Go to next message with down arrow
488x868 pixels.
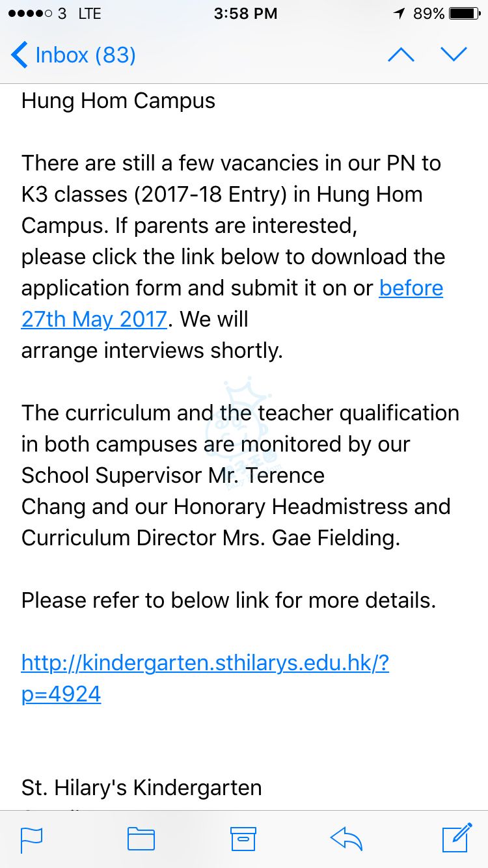(x=454, y=55)
